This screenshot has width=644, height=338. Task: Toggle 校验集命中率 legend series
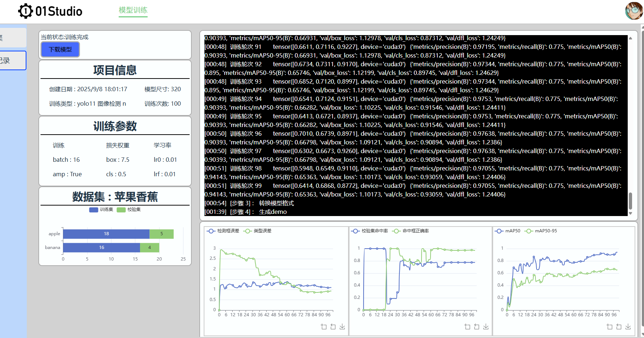pyautogui.click(x=370, y=231)
